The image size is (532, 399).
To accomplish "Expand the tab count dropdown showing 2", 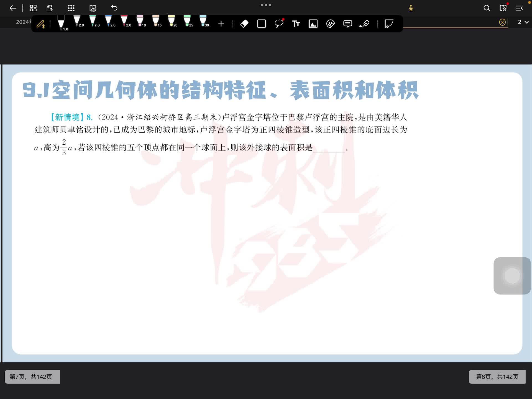I will click(523, 22).
